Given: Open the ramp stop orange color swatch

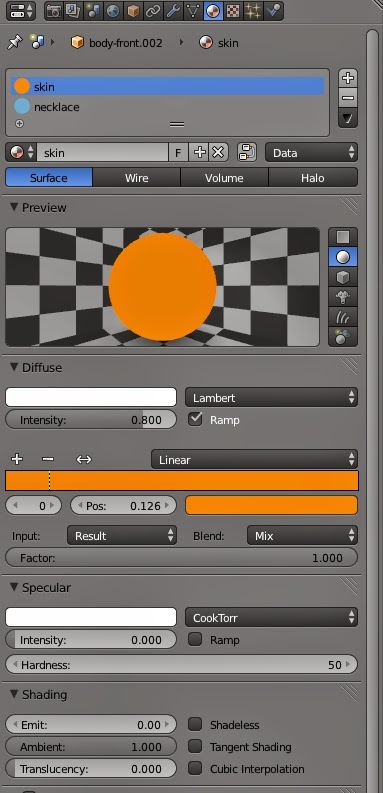Looking at the screenshot, I should click(x=271, y=505).
